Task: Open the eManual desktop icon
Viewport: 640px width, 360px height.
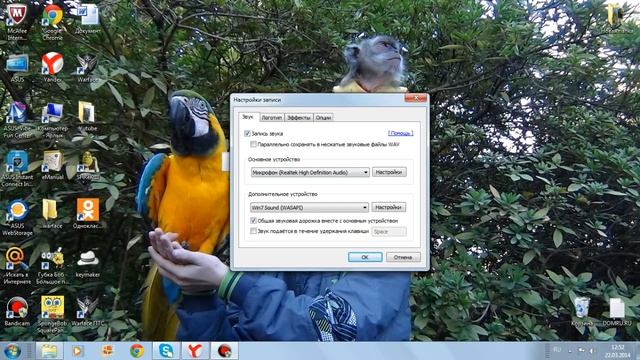Action: [x=52, y=164]
